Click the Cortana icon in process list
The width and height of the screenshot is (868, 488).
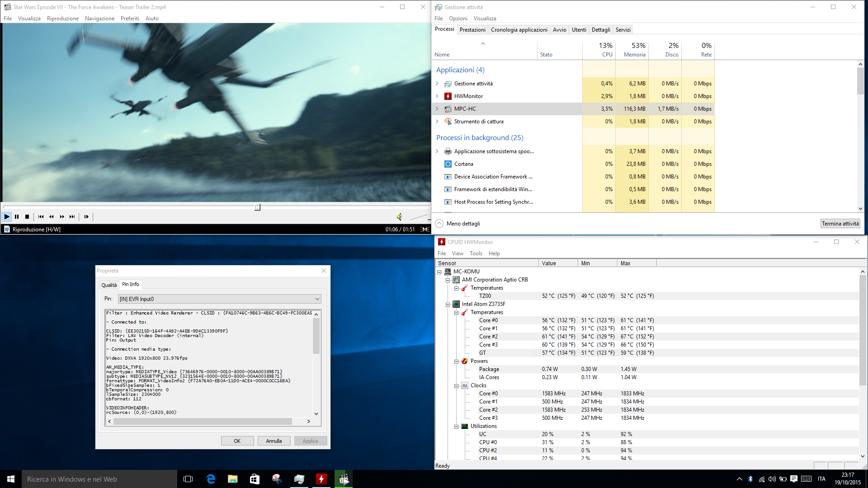tap(448, 164)
